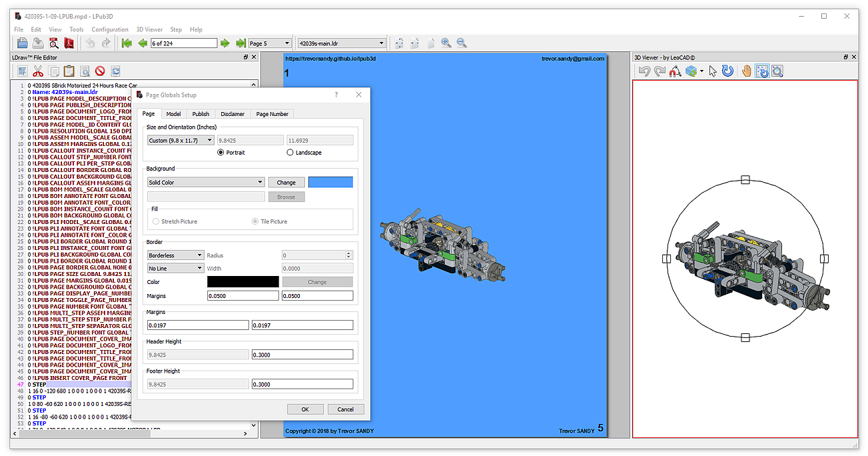Copy selection in LDraw File Editor
The height and width of the screenshot is (456, 868).
pyautogui.click(x=54, y=71)
